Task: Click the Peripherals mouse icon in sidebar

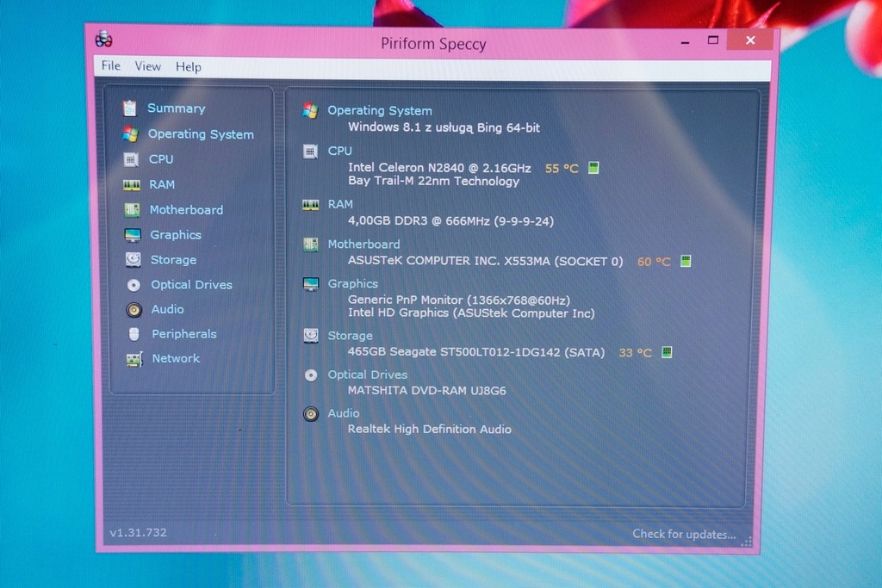Action: [134, 335]
